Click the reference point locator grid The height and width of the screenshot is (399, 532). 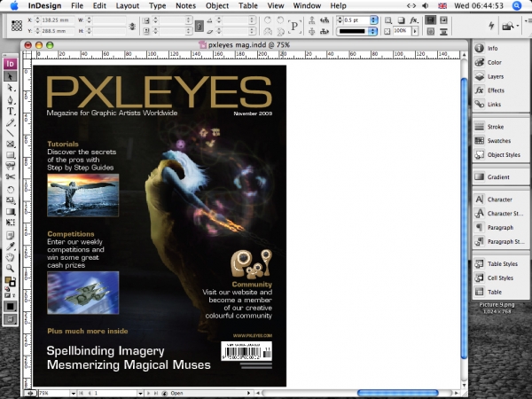17,26
